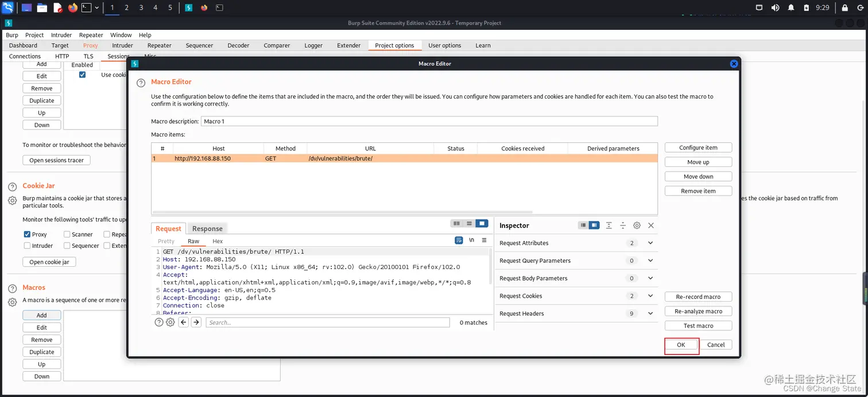Select the macro row /dv/vulnerabilities/brute/
This screenshot has height=397, width=868.
click(404, 158)
